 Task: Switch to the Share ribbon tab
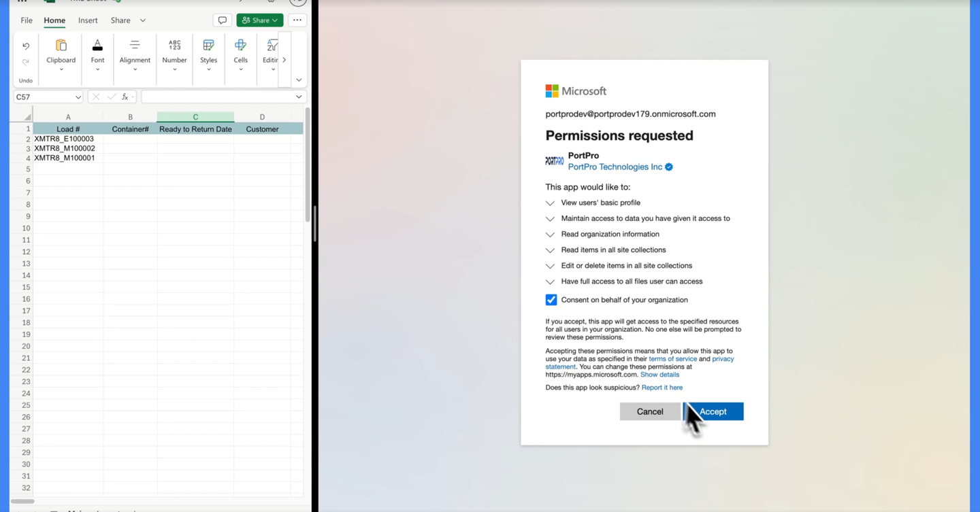[x=120, y=20]
